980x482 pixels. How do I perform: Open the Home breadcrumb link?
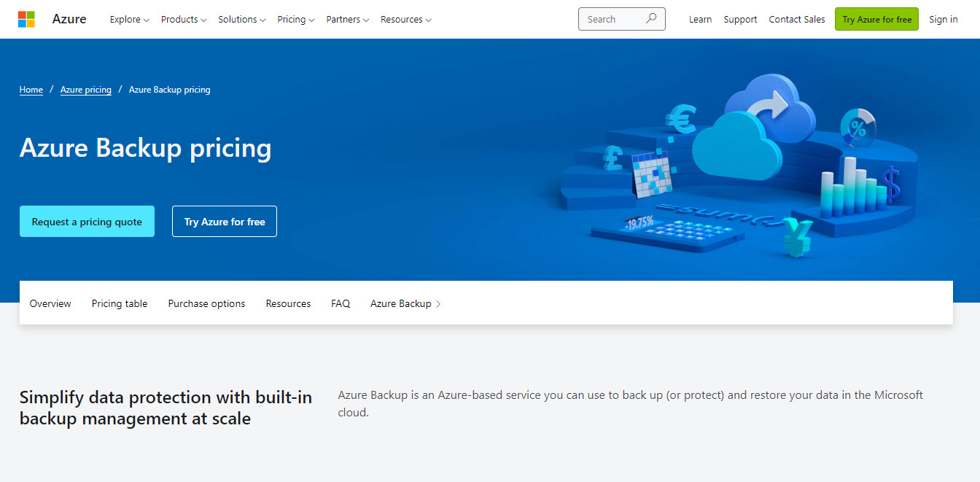tap(31, 90)
